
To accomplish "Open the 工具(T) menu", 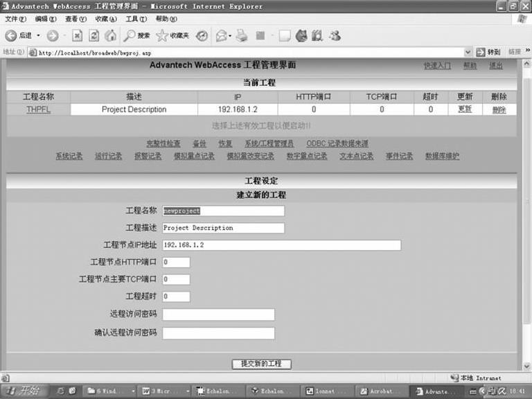I will pos(136,19).
